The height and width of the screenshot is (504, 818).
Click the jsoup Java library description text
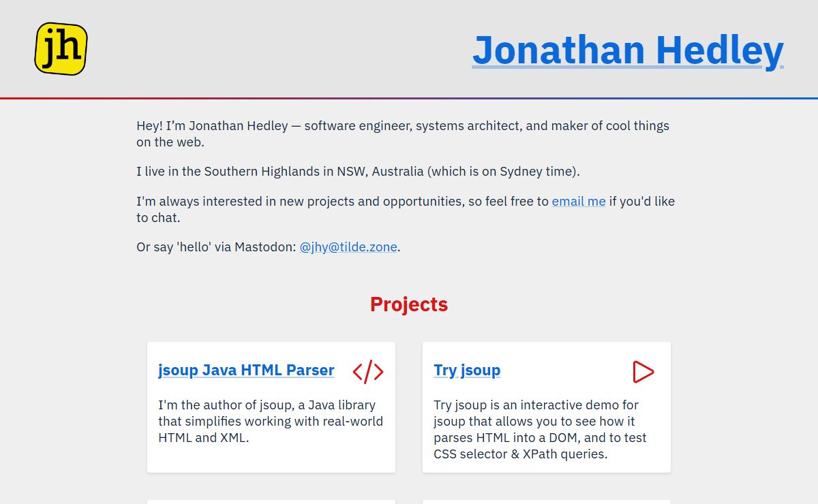pyautogui.click(x=271, y=422)
